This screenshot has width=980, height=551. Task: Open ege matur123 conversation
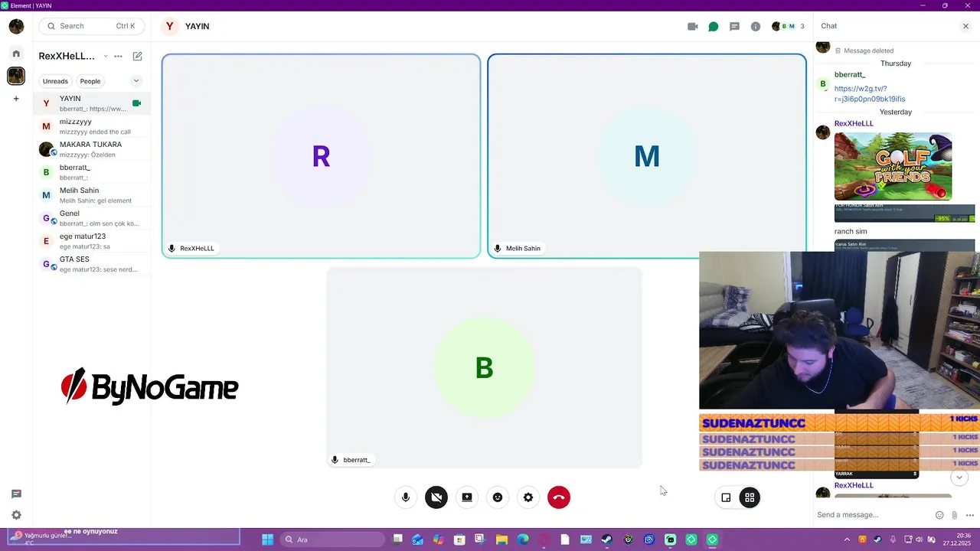pos(92,241)
